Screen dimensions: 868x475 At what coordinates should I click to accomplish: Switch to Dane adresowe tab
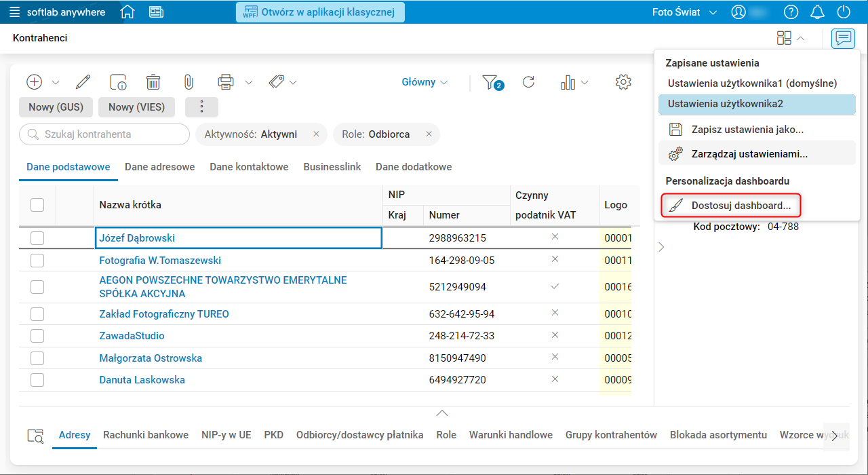(160, 167)
